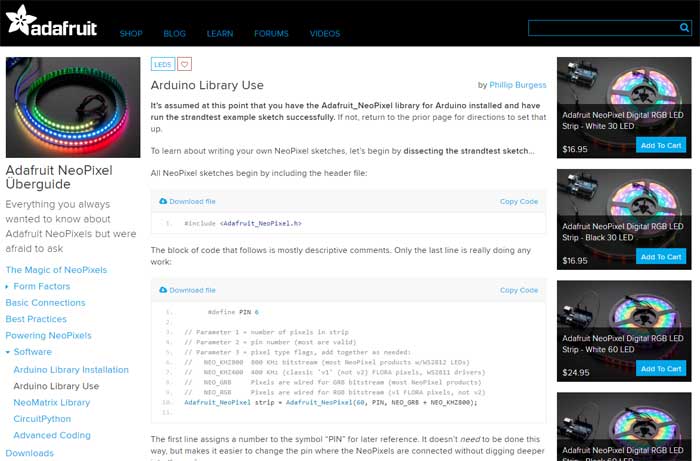This screenshot has height=461, width=700.
Task: Open the NeoMatrix Library page
Action: (51, 402)
